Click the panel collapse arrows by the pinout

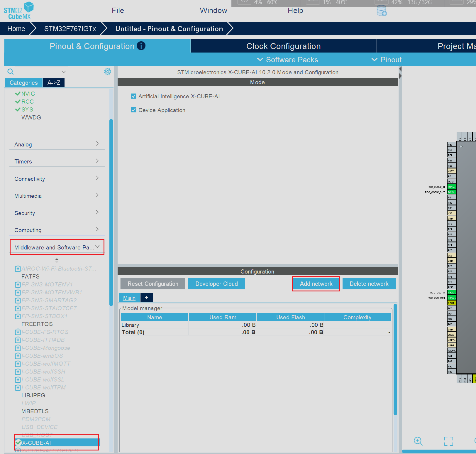click(400, 72)
